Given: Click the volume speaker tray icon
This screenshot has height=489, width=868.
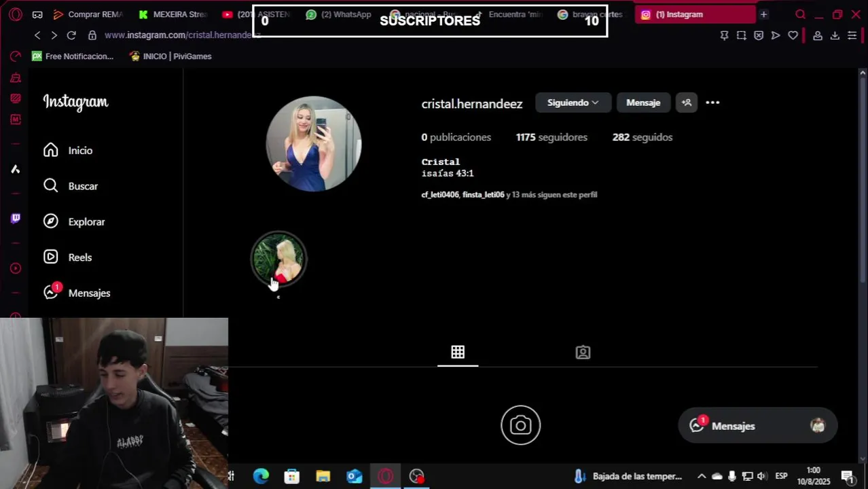Looking at the screenshot, I should 762,476.
